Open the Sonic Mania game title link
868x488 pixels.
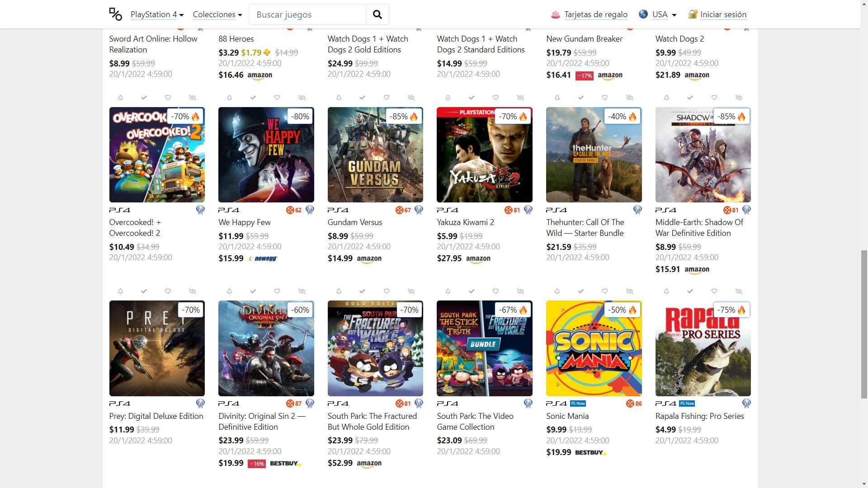567,416
